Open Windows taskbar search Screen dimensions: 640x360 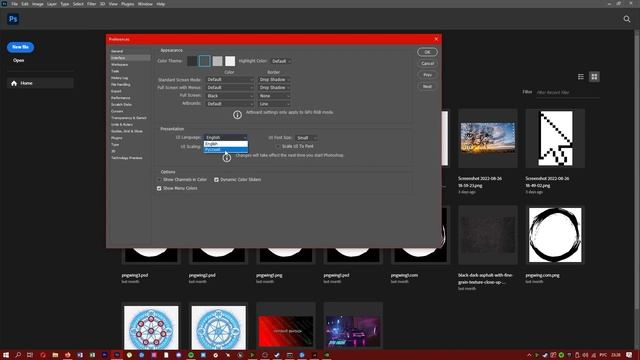[18, 355]
